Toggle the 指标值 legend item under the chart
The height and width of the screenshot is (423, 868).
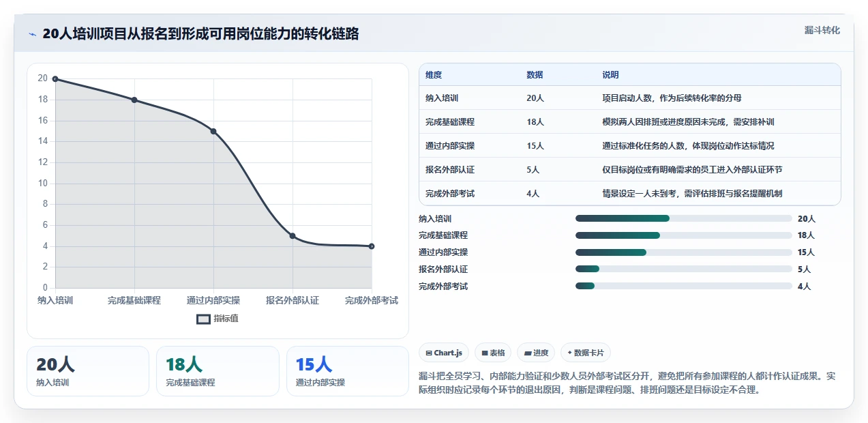click(218, 319)
